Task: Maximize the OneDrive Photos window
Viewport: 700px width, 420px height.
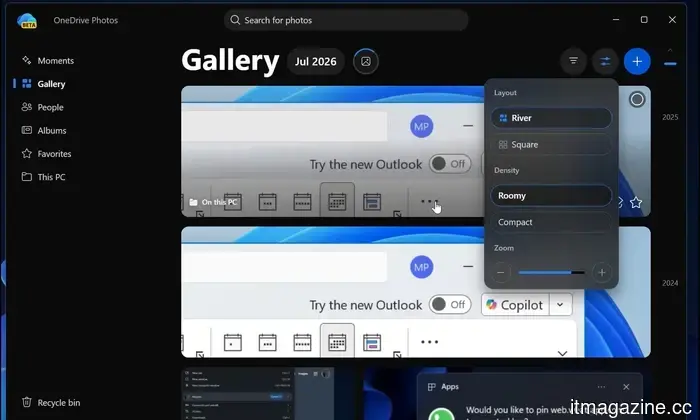Action: [x=644, y=20]
